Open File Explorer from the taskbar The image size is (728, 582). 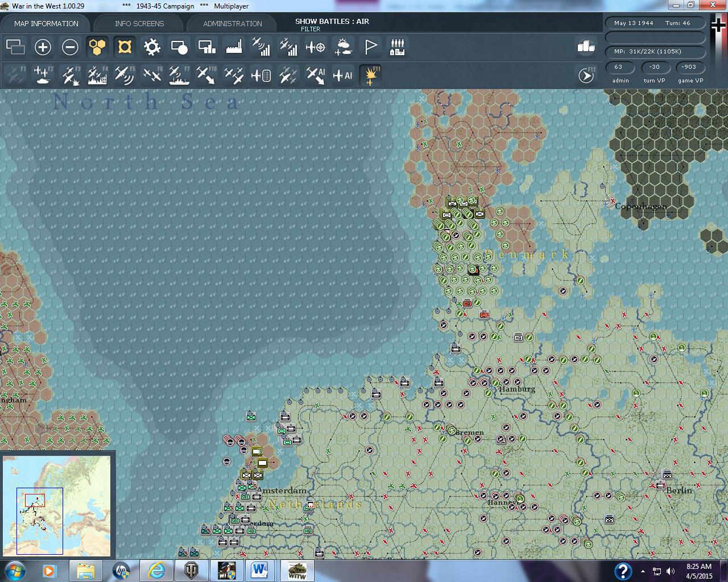click(x=86, y=571)
